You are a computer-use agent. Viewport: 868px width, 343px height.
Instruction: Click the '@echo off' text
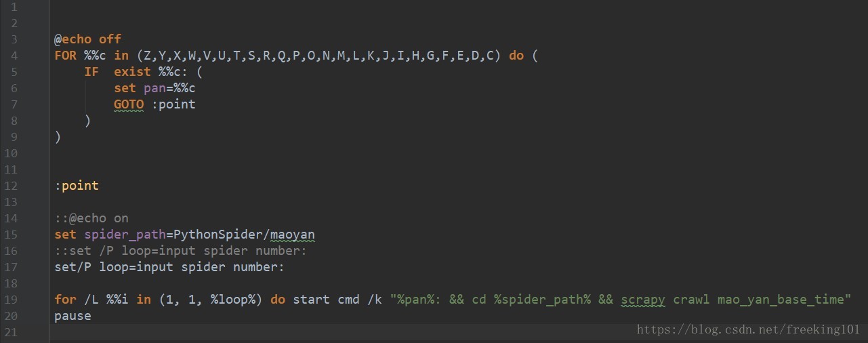(87, 39)
